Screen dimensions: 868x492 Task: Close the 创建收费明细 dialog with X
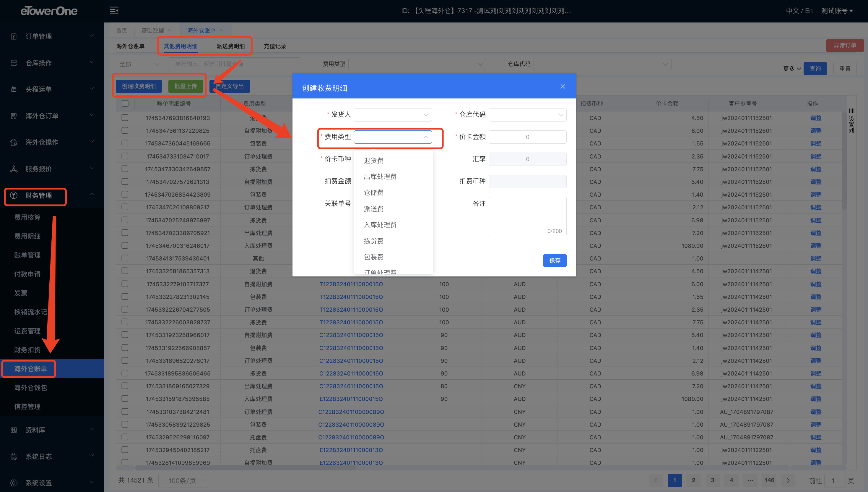(563, 87)
